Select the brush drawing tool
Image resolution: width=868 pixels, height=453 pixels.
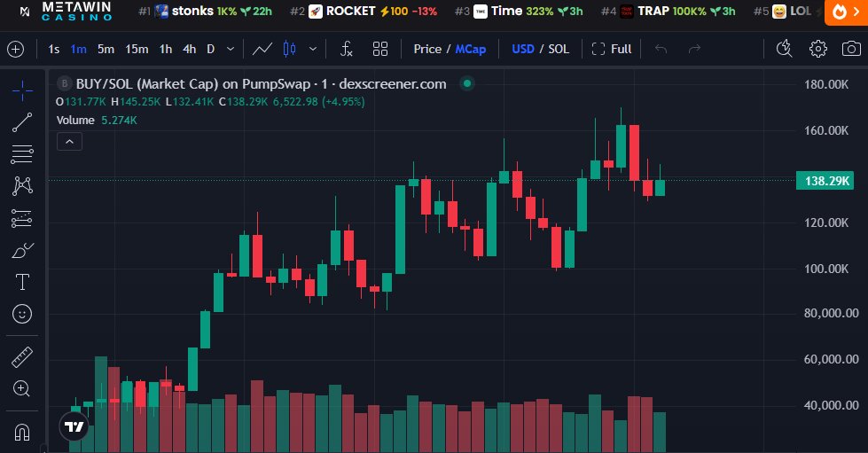click(x=22, y=250)
